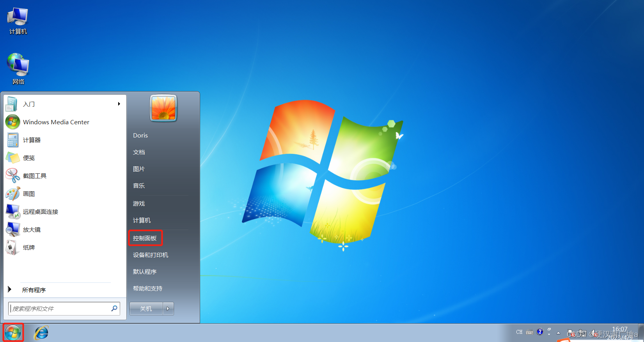This screenshot has width=644, height=342.
Task: Click Action Center flag icon
Action: pos(571,333)
